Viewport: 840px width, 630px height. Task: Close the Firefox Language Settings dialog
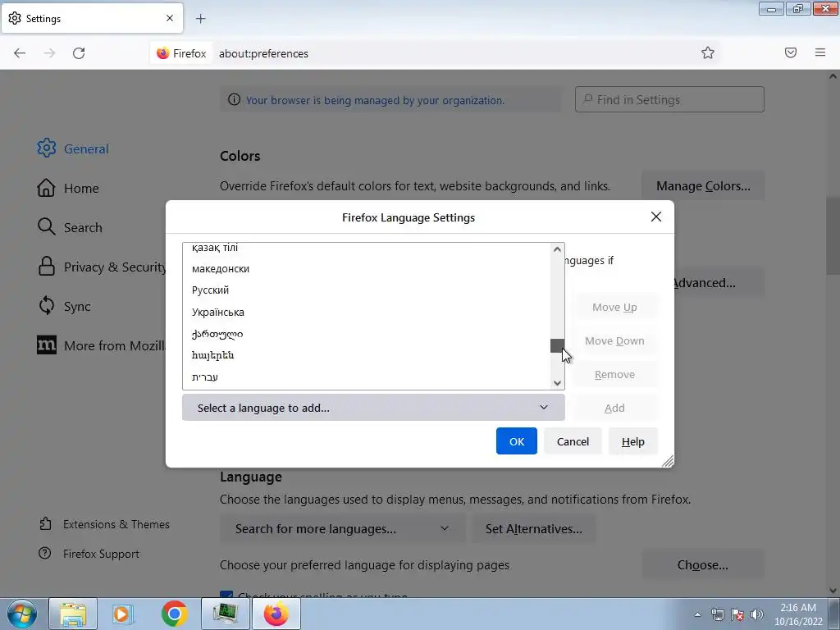pyautogui.click(x=655, y=217)
